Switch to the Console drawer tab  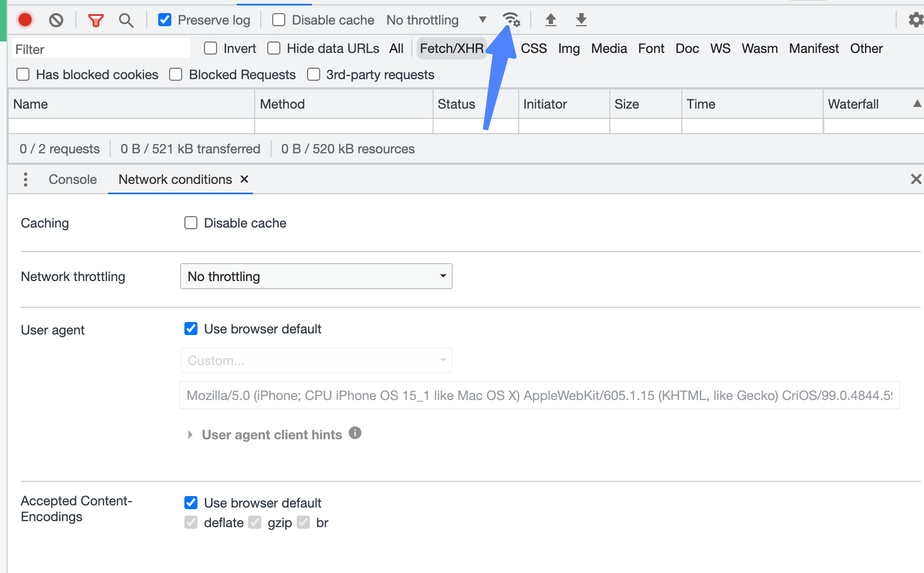pyautogui.click(x=73, y=180)
